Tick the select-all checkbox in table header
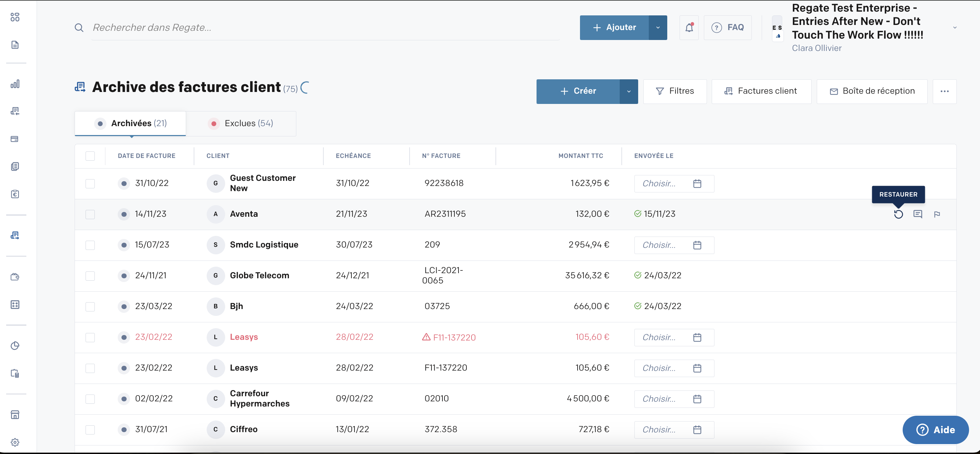Screen dimensions: 980x454 [90, 156]
